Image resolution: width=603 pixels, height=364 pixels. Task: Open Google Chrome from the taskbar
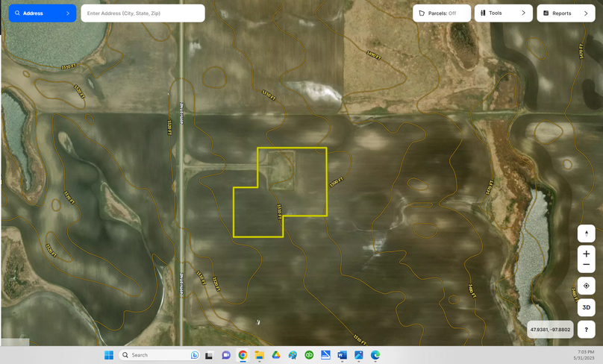click(x=243, y=355)
